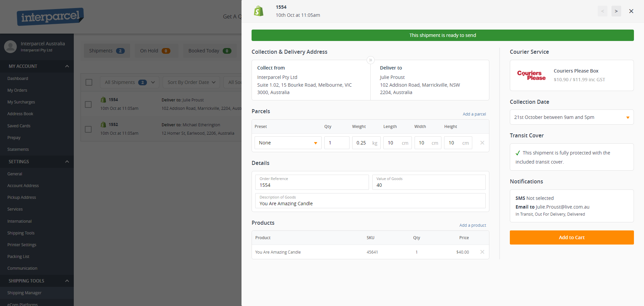This screenshot has width=644, height=306.
Task: Open Prepay in sidebar
Action: (x=14, y=138)
